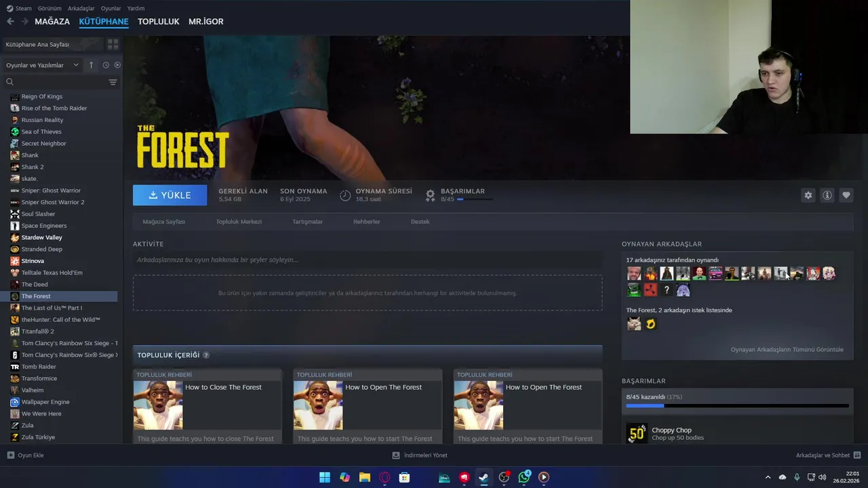This screenshot has height=488, width=868.
Task: Open KÜTÜPHANE tab
Action: tap(104, 22)
